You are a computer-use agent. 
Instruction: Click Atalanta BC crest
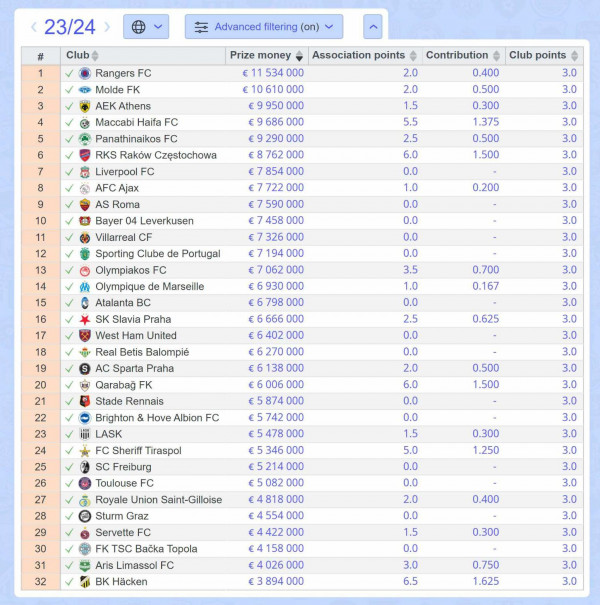click(85, 303)
